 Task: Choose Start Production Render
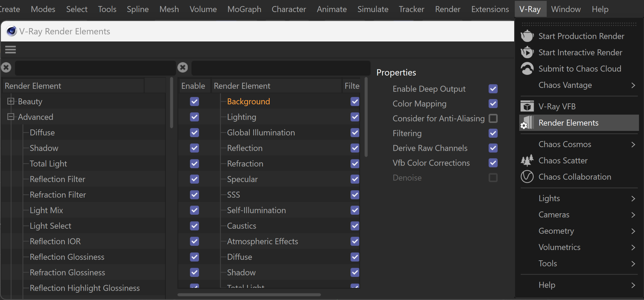coord(579,36)
